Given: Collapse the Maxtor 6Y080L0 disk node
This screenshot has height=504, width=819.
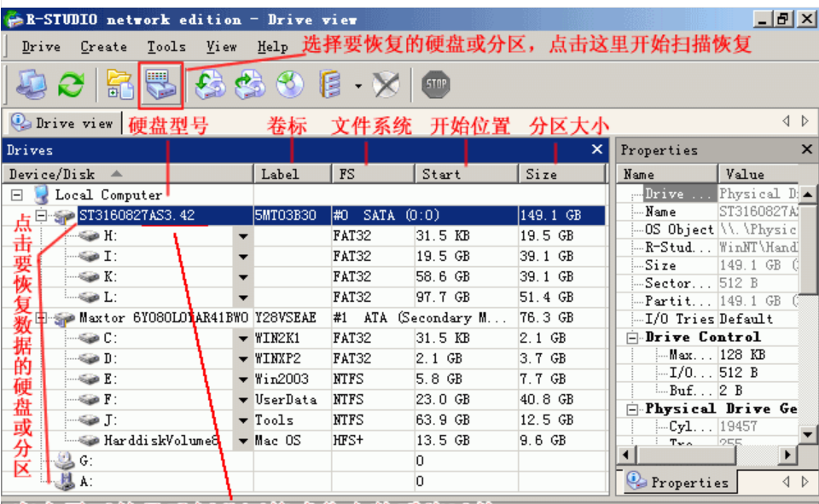Looking at the screenshot, I should pyautogui.click(x=41, y=317).
